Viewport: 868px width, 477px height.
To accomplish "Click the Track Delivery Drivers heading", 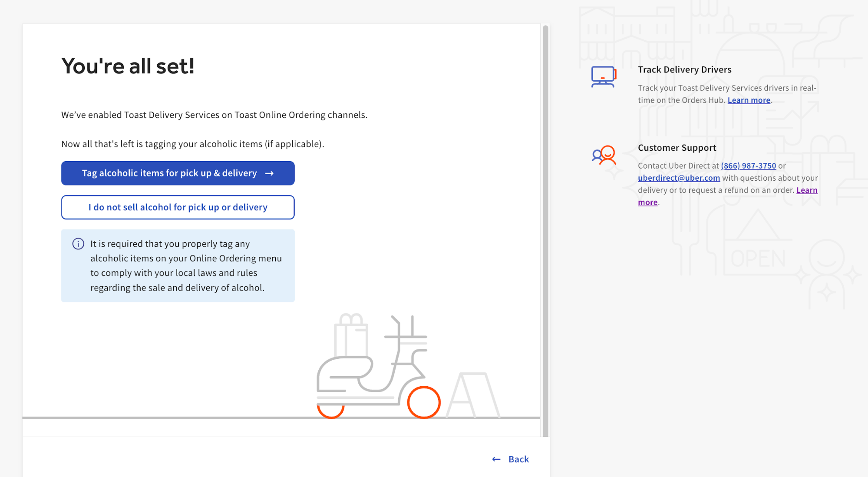I will [x=684, y=69].
